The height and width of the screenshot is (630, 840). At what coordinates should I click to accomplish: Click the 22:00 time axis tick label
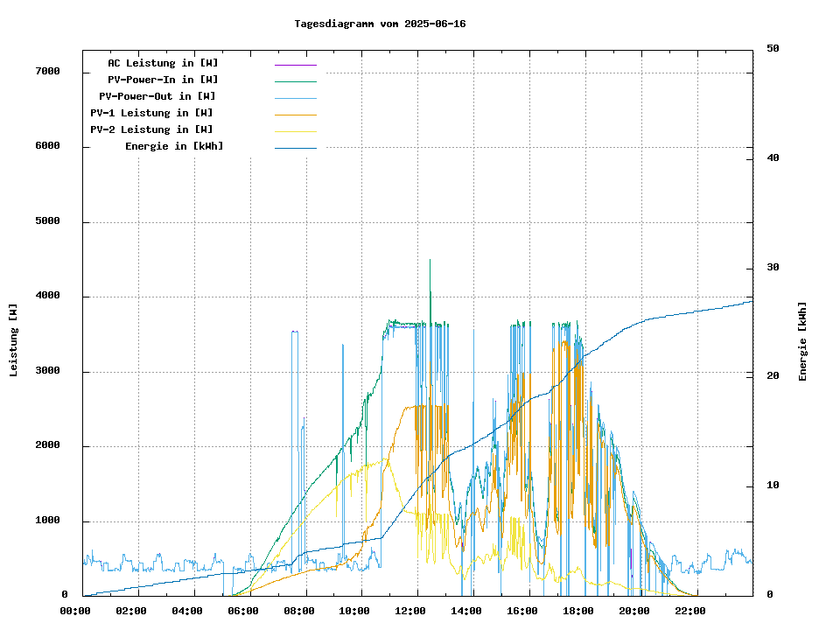click(x=690, y=611)
